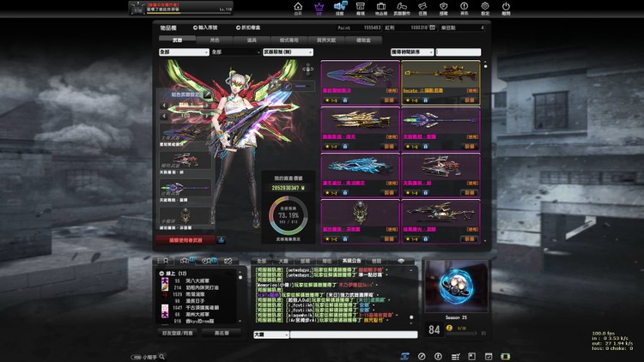Open the 任務 missions icon in top bar
644x362 pixels.
pos(422,9)
